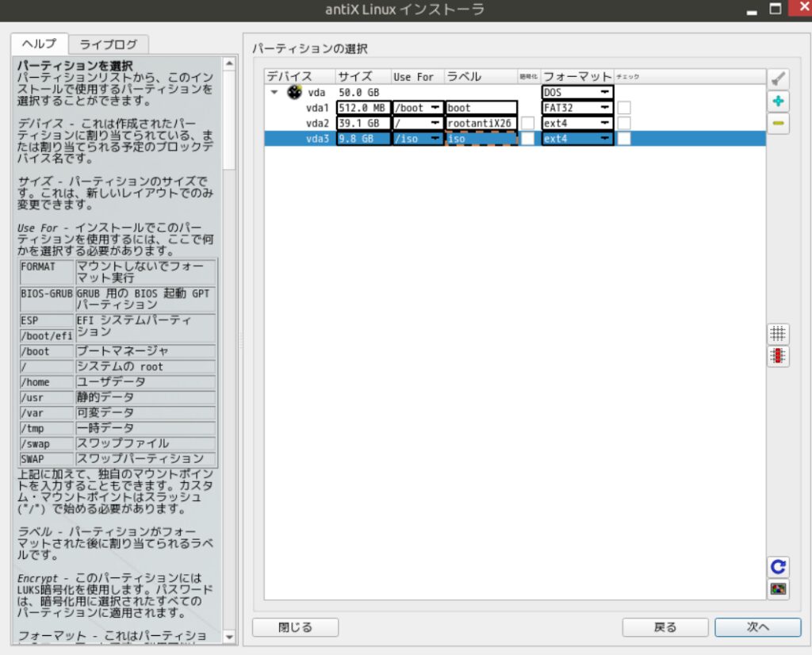The height and width of the screenshot is (655, 812).
Task: Toggle encrypt checkbox for vda2
Action: [x=527, y=123]
